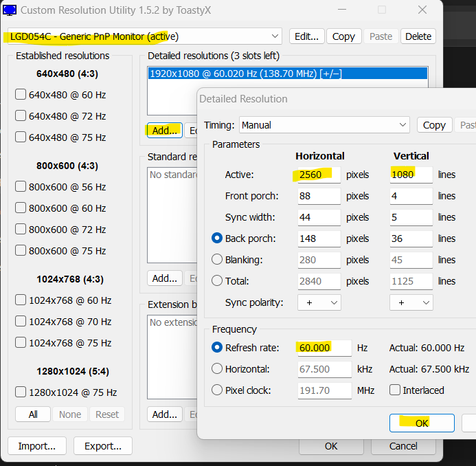Screen dimensions: 476x466
Task: Select the Refresh rate radio button
Action: 217,348
